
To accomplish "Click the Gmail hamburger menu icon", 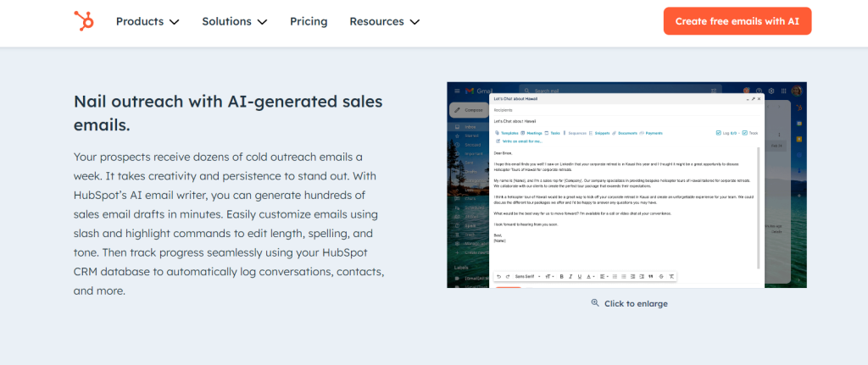I will click(457, 91).
